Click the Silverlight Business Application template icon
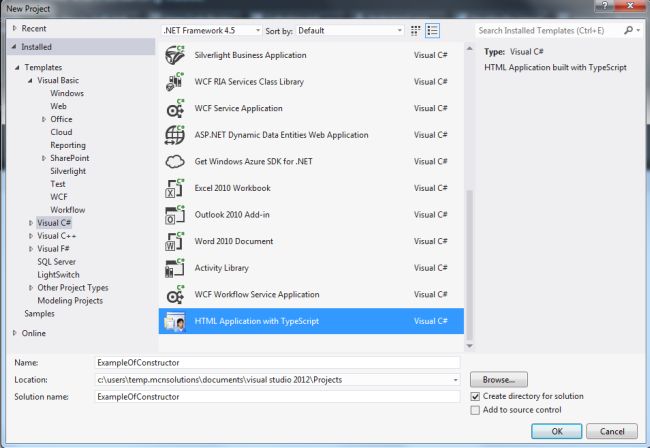Image resolution: width=650 pixels, height=448 pixels. (x=175, y=55)
